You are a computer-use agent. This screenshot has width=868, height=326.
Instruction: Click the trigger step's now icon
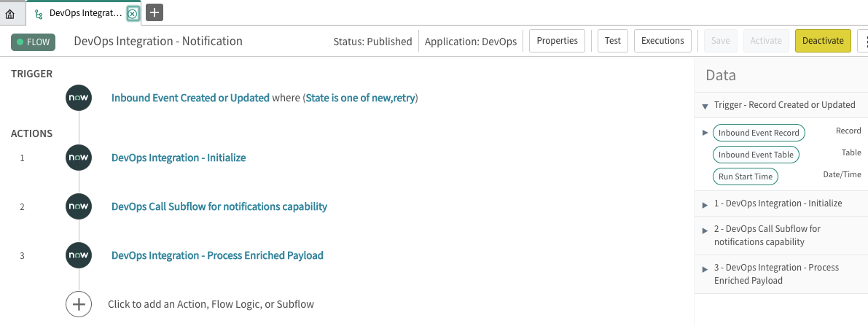pos(79,98)
